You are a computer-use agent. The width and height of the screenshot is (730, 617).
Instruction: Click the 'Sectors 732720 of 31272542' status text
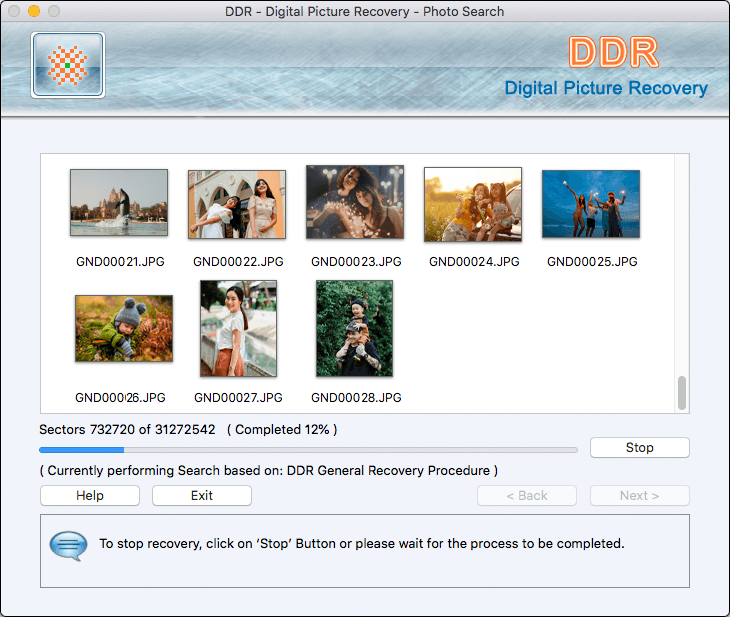click(127, 429)
